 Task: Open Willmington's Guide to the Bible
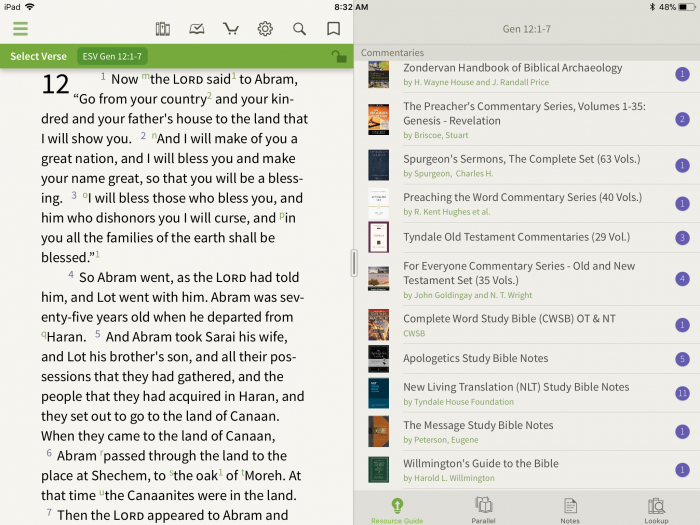(x=527, y=470)
